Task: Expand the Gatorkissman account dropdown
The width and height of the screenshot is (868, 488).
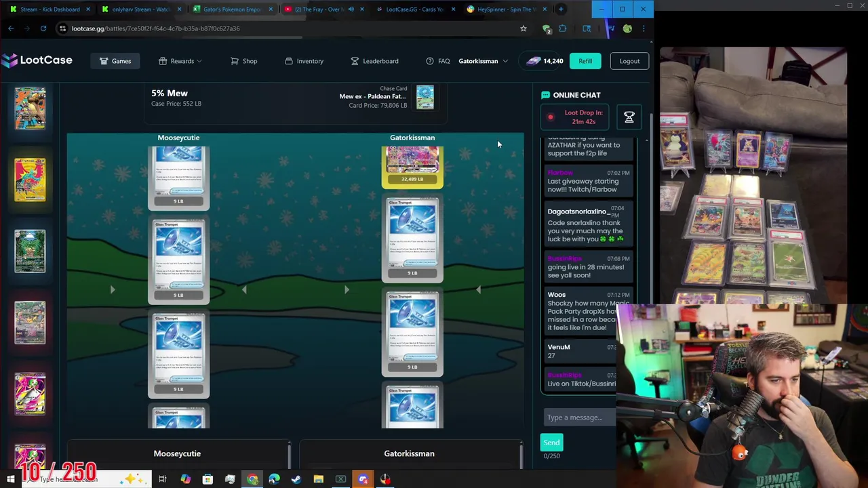Action: (x=483, y=61)
